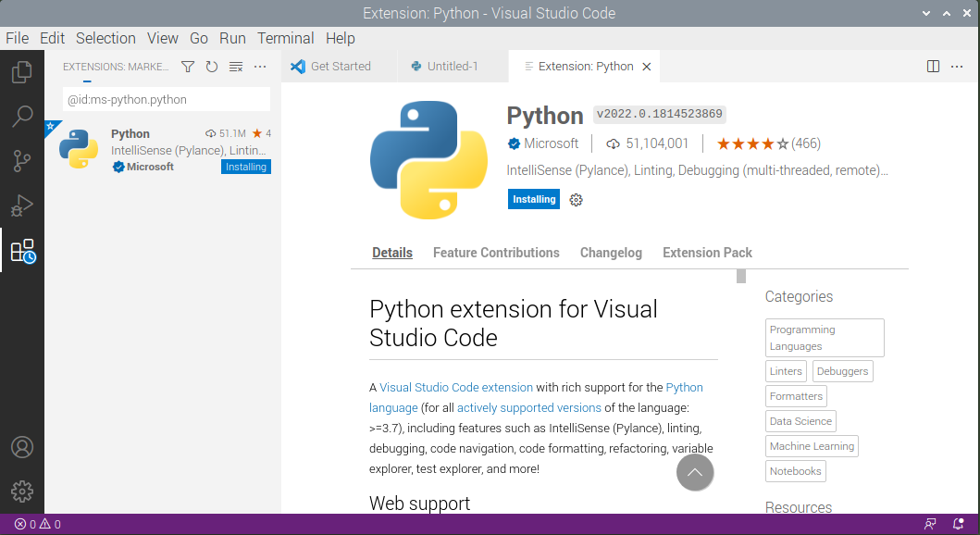Focus the extensions search input field
The width and height of the screenshot is (980, 535).
click(x=167, y=99)
